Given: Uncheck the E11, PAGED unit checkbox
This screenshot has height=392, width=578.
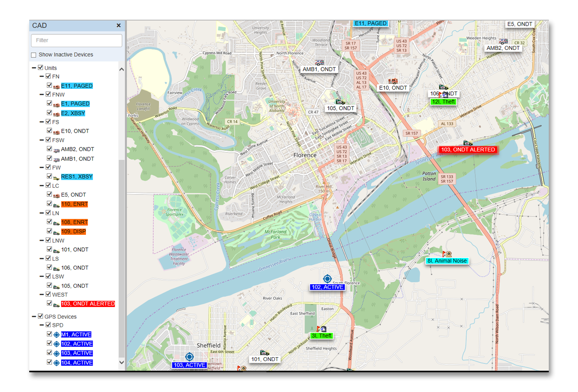Looking at the screenshot, I should 49,85.
